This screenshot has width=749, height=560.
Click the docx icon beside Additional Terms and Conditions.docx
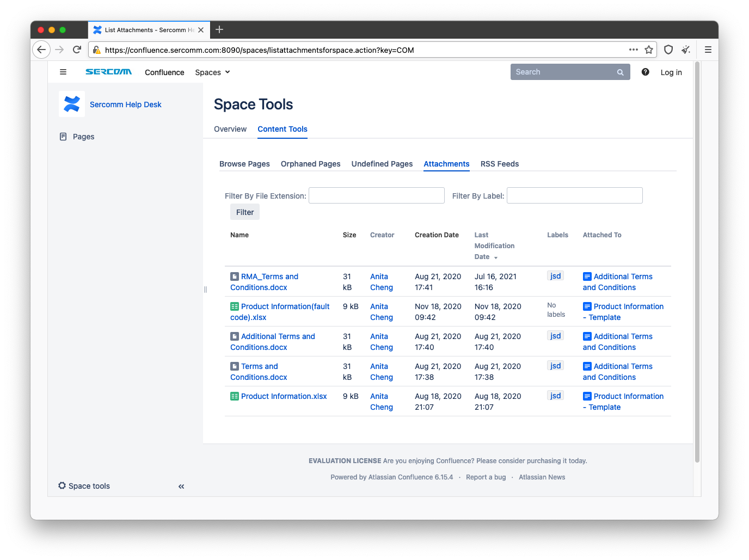(235, 336)
